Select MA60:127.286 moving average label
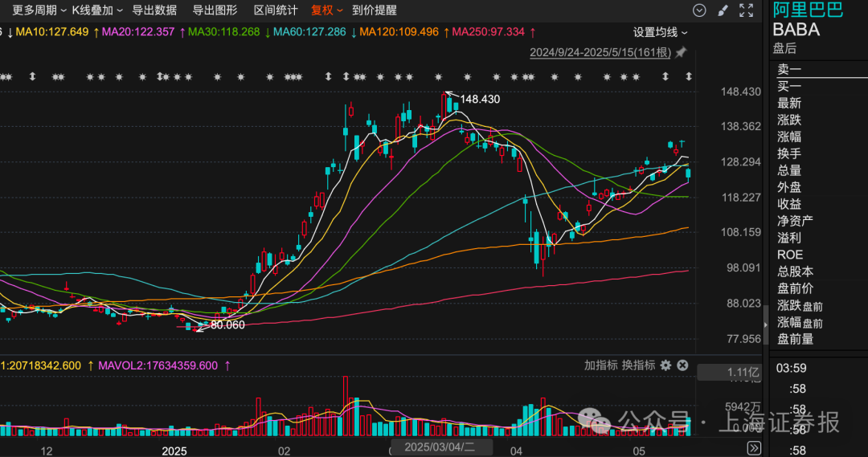Screen dimensions: 868x457 click(309, 32)
